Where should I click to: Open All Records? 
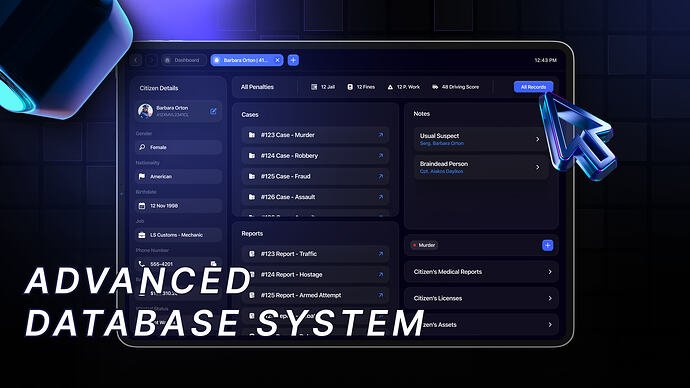pos(533,87)
